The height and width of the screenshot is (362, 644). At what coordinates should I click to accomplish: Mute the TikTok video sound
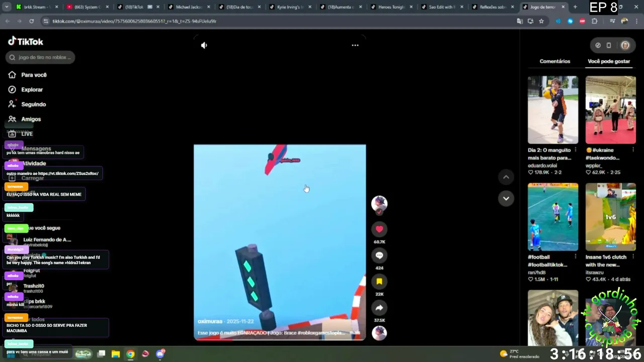204,45
